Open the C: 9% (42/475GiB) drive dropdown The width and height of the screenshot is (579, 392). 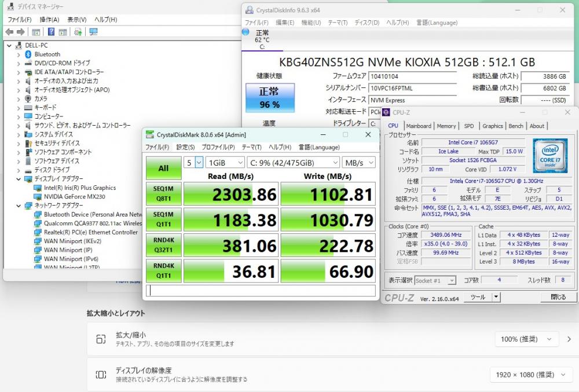[293, 162]
